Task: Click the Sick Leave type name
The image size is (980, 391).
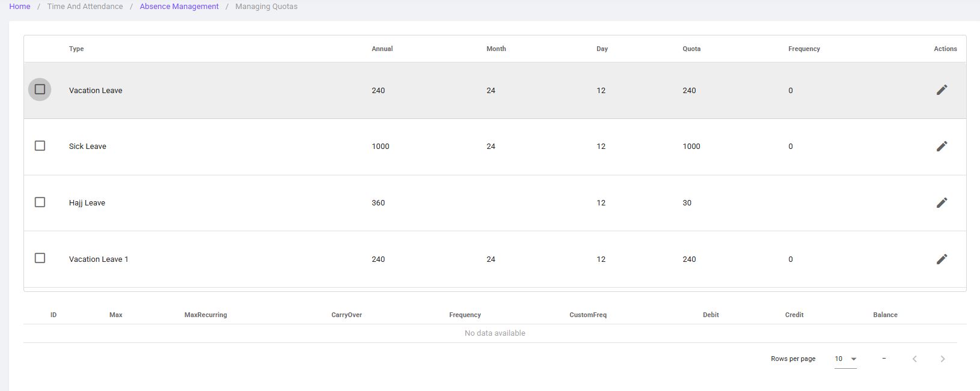Action: [x=87, y=146]
